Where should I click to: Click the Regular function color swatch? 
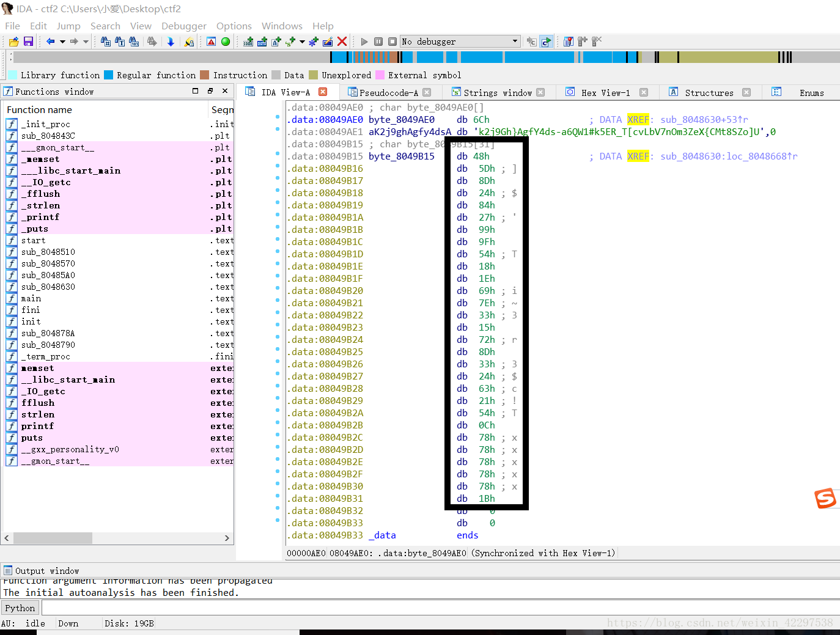tap(108, 75)
